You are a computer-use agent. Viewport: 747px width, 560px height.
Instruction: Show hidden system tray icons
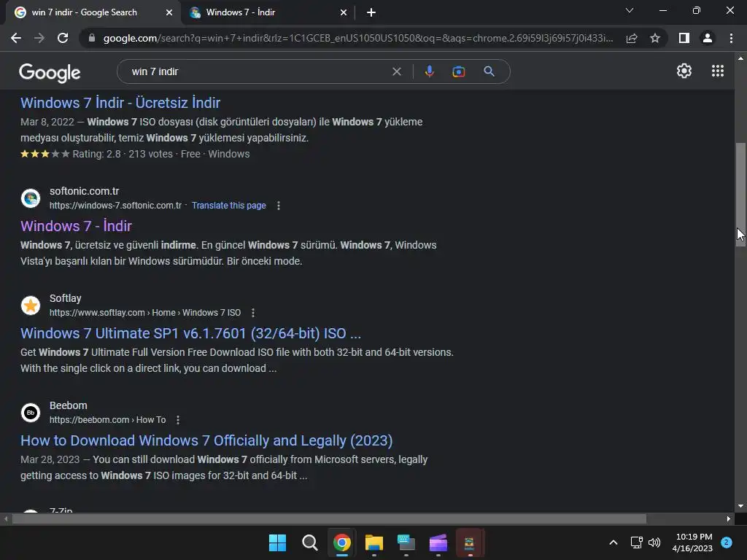click(614, 542)
